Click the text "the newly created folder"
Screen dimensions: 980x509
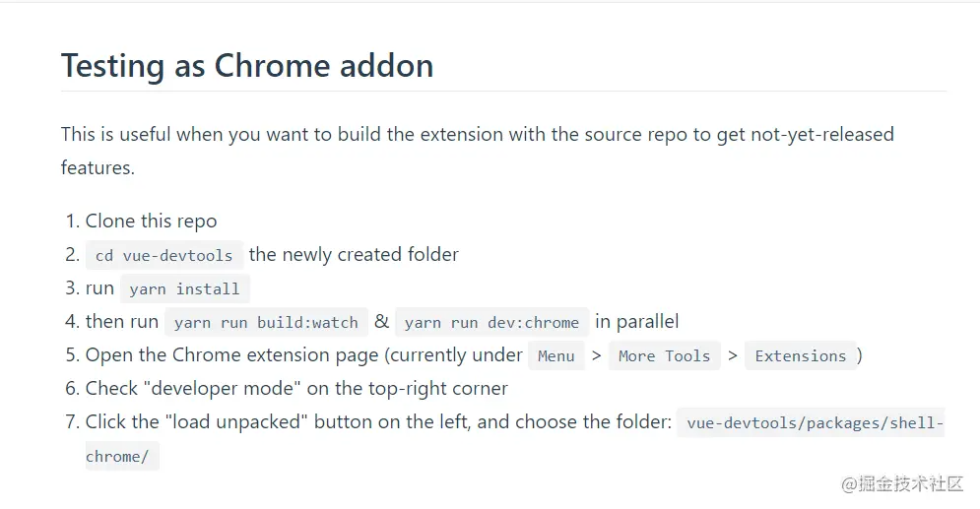[354, 254]
